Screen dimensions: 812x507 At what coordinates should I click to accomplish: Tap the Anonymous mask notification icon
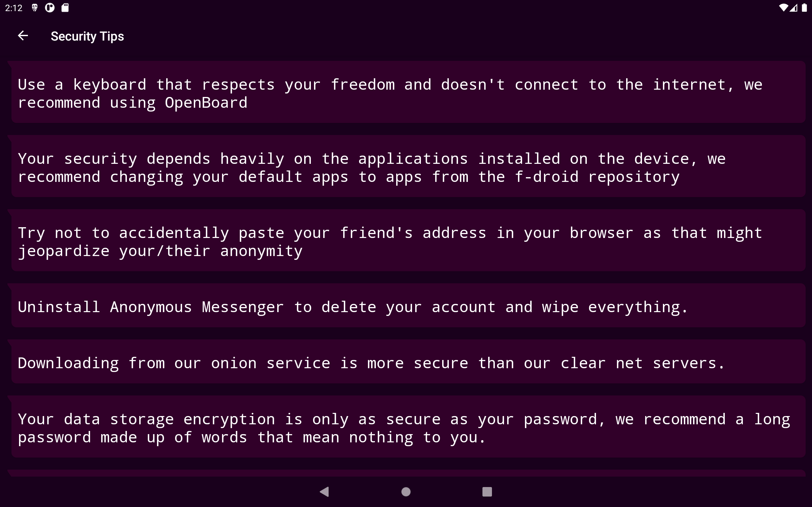pos(35,8)
